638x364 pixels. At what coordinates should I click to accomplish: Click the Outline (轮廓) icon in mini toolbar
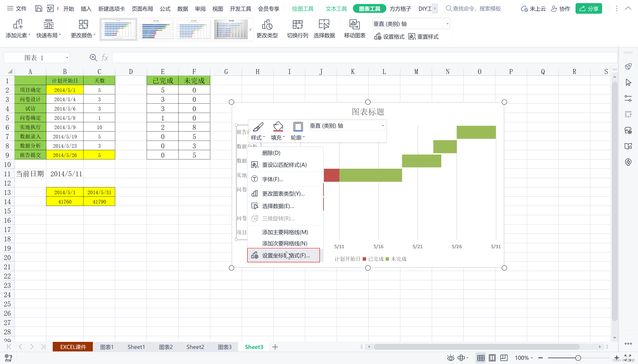coord(298,127)
